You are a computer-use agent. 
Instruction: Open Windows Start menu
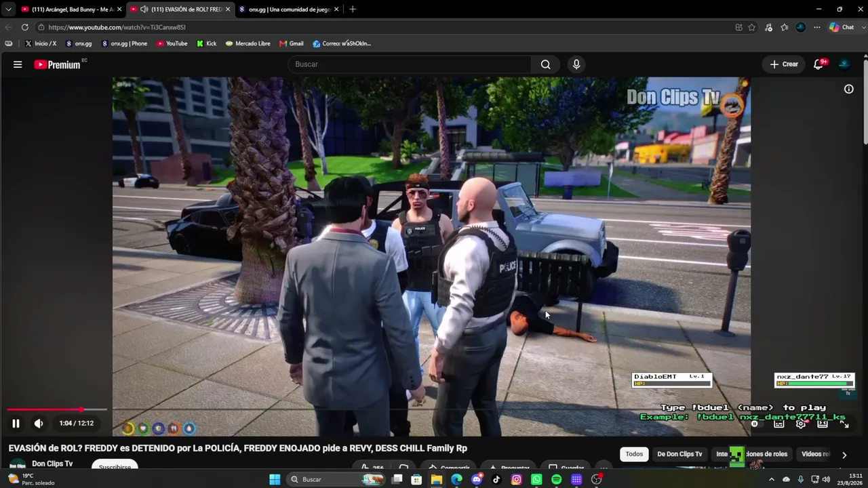pos(275,479)
